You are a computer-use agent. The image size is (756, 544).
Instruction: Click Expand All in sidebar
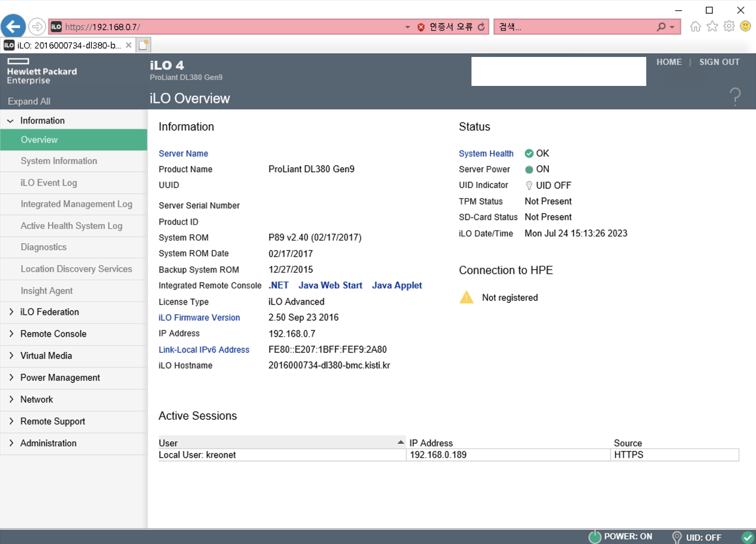(29, 101)
